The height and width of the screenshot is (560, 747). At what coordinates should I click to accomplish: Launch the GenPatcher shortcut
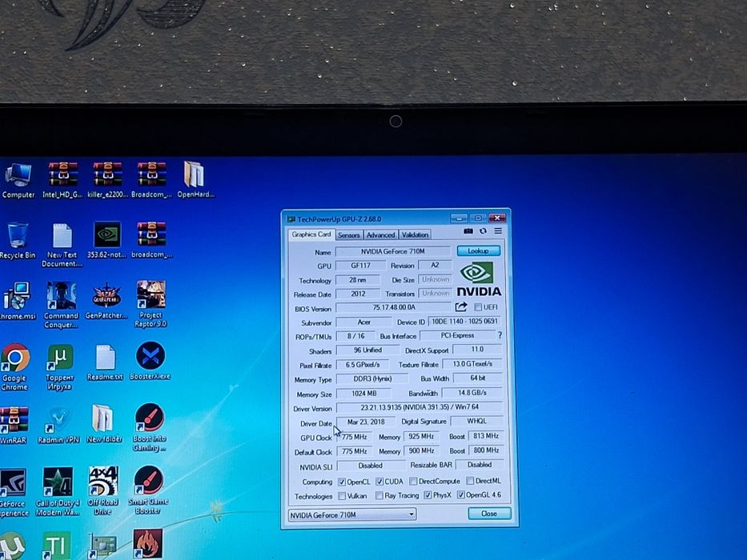[x=106, y=301]
